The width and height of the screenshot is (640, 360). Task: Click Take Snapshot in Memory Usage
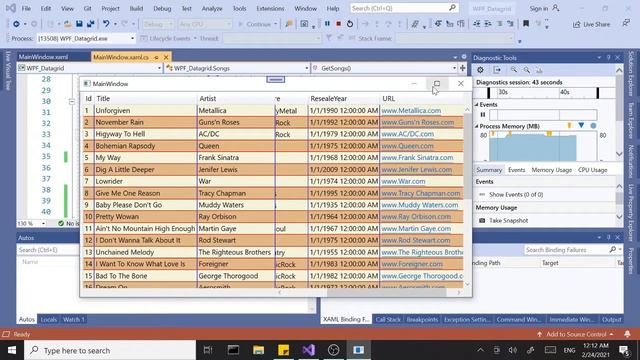click(509, 220)
